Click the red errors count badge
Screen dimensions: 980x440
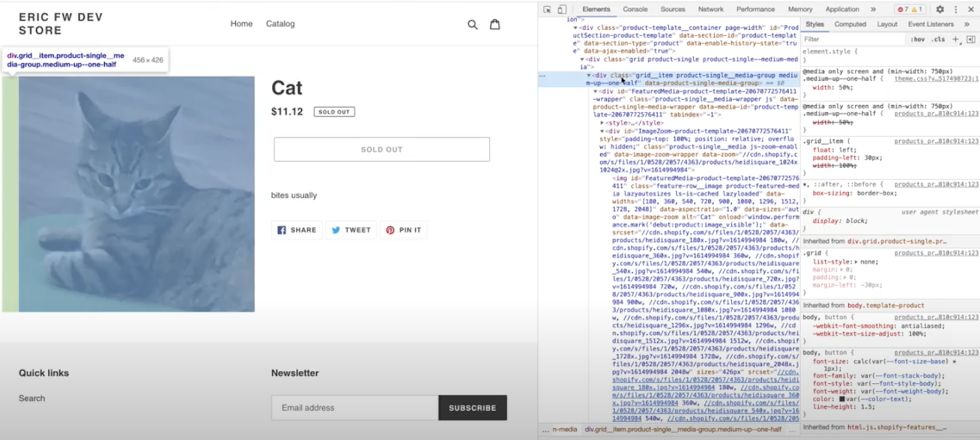[x=903, y=9]
